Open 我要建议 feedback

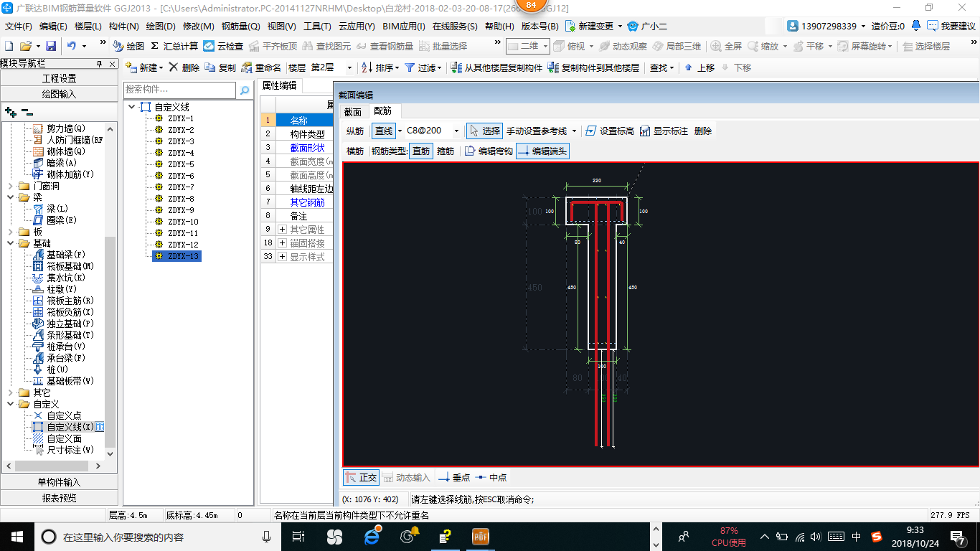click(951, 26)
